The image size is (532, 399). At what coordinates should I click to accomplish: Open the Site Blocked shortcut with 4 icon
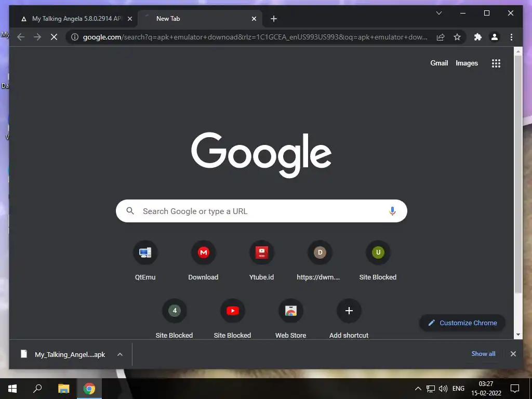175,318
